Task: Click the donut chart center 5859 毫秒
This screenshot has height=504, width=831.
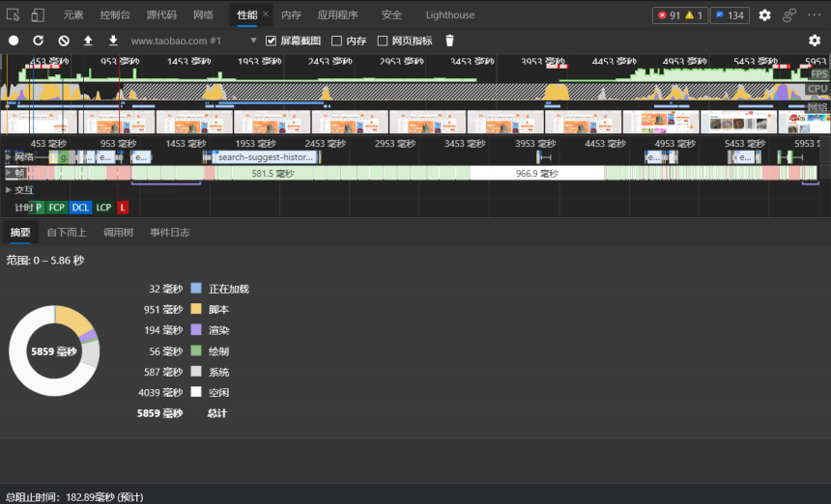Action: [54, 351]
